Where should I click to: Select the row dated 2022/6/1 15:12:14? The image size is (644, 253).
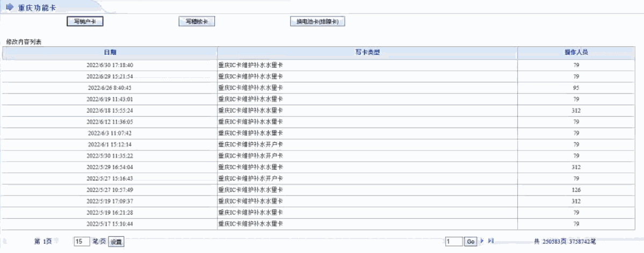(110, 144)
